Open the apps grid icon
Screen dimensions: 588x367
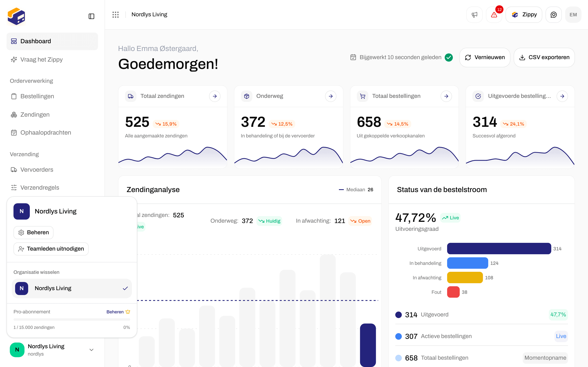pos(116,14)
